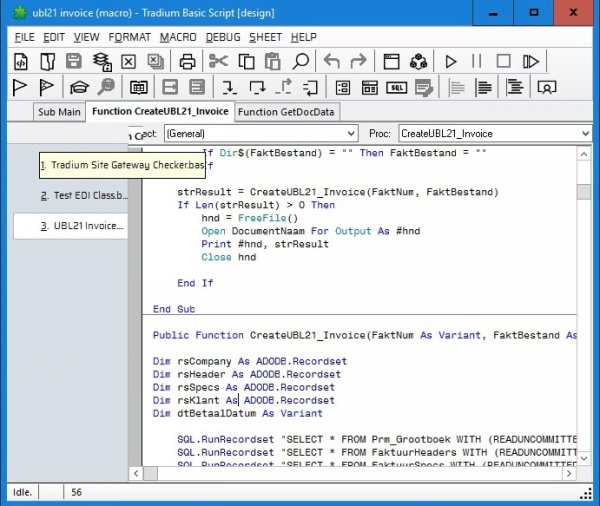Screen dimensions: 600x506
Task: Click the vertical scrollbar thumb
Action: tap(584, 192)
